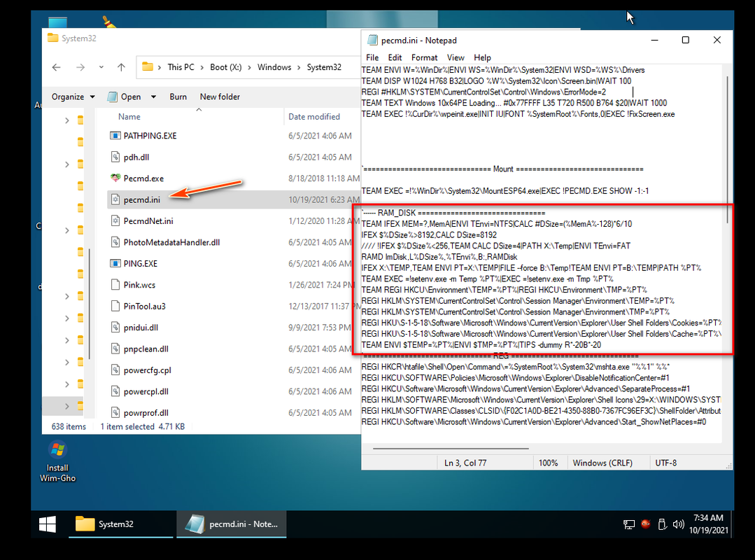Select the Pink.wcs file icon
This screenshot has height=560, width=755.
coord(115,285)
